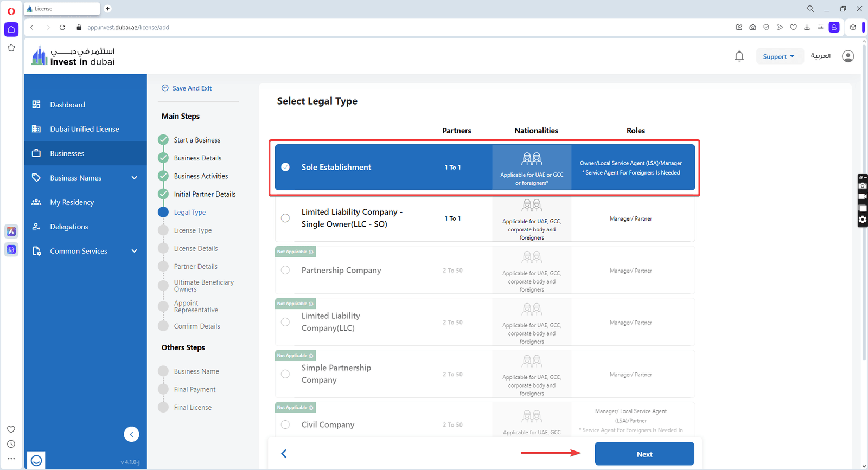Click the Delegations person icon
This screenshot has width=868, height=470.
click(x=36, y=226)
